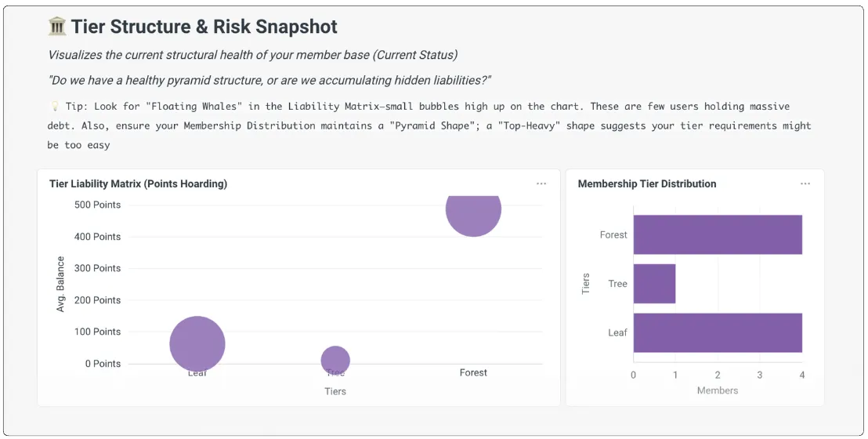Click the Forest bar in the distribution chart

pyautogui.click(x=718, y=234)
